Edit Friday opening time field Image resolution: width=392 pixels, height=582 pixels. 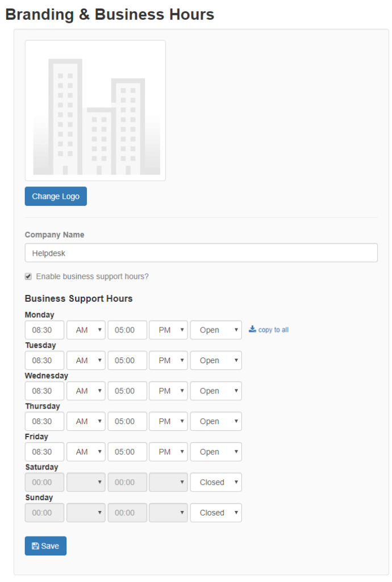44,452
